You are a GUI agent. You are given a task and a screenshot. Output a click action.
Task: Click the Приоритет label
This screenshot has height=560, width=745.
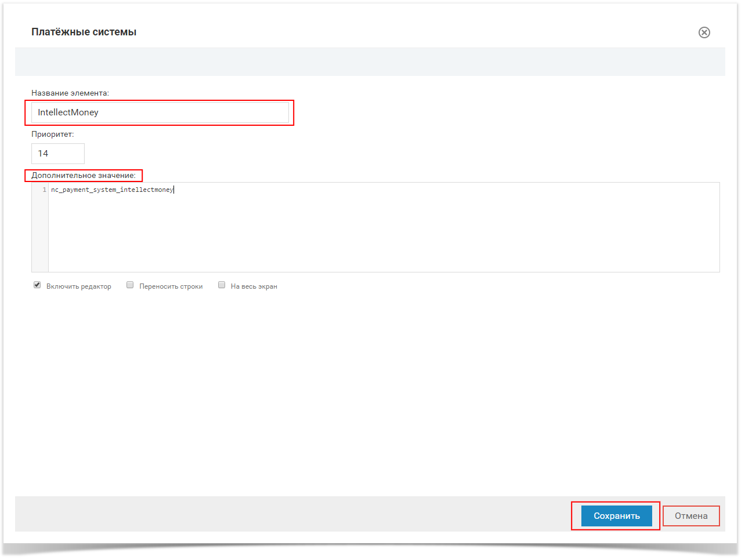click(53, 134)
